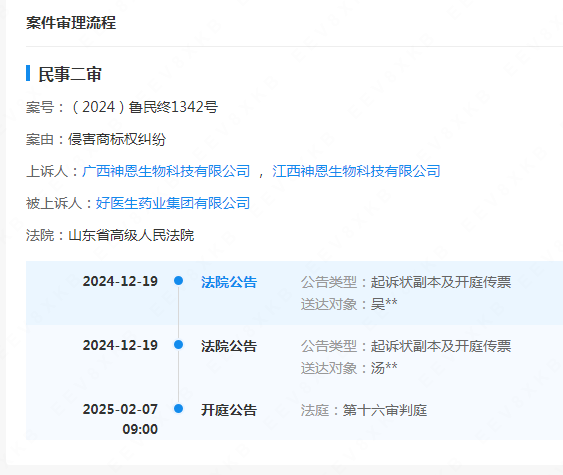
Task: Click the 民事二审 section title
Action: tap(70, 74)
